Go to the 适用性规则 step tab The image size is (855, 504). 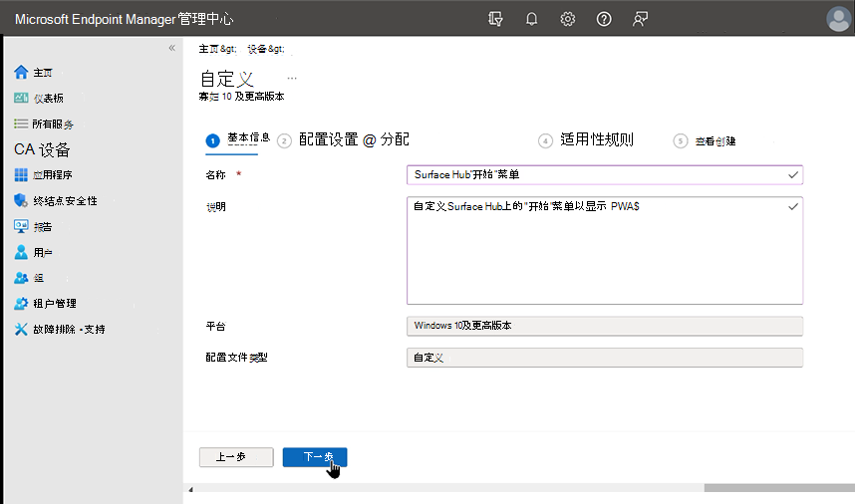coord(596,140)
